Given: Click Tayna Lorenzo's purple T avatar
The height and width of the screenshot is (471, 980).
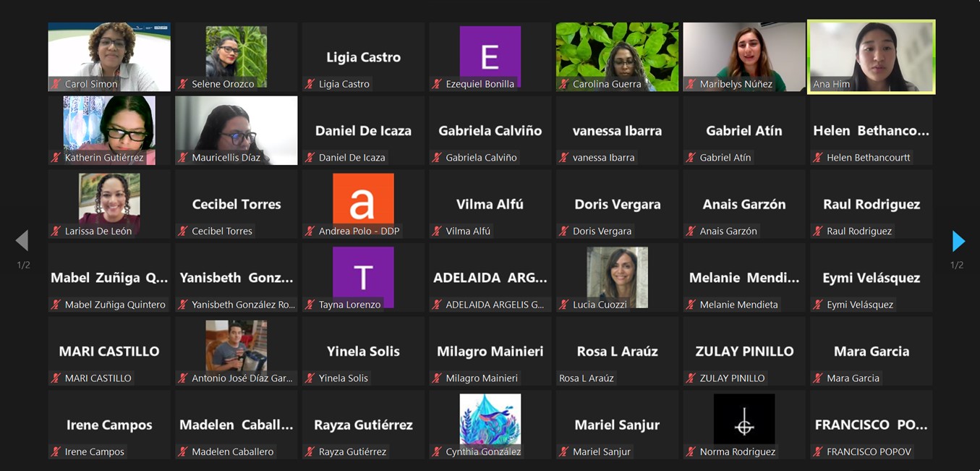Looking at the screenshot, I should [363, 277].
